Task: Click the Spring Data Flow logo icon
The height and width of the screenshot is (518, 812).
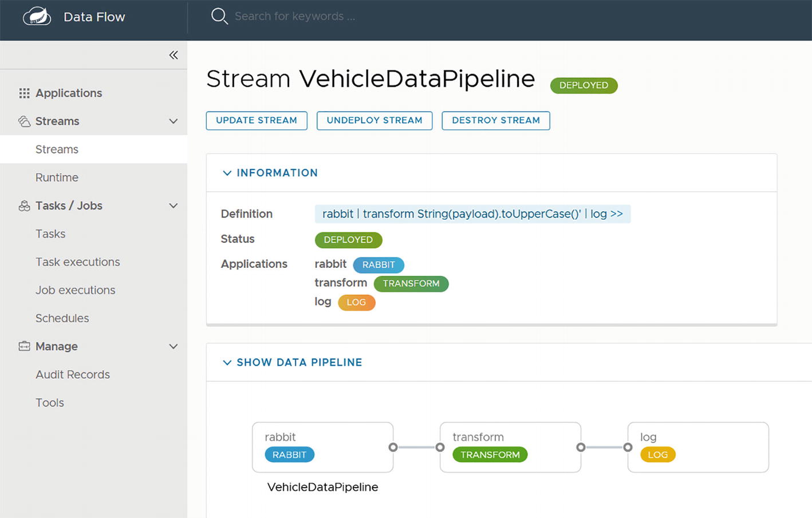Action: pyautogui.click(x=37, y=17)
